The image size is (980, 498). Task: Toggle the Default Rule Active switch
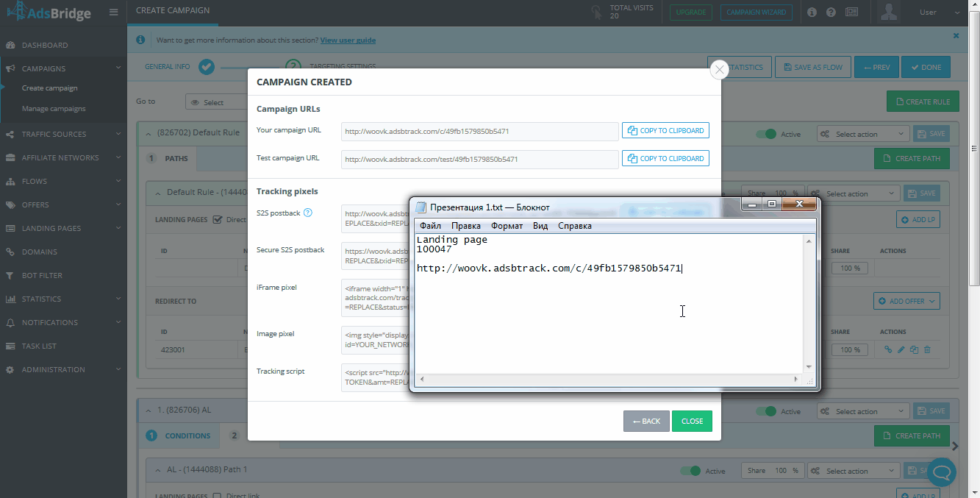pyautogui.click(x=770, y=134)
